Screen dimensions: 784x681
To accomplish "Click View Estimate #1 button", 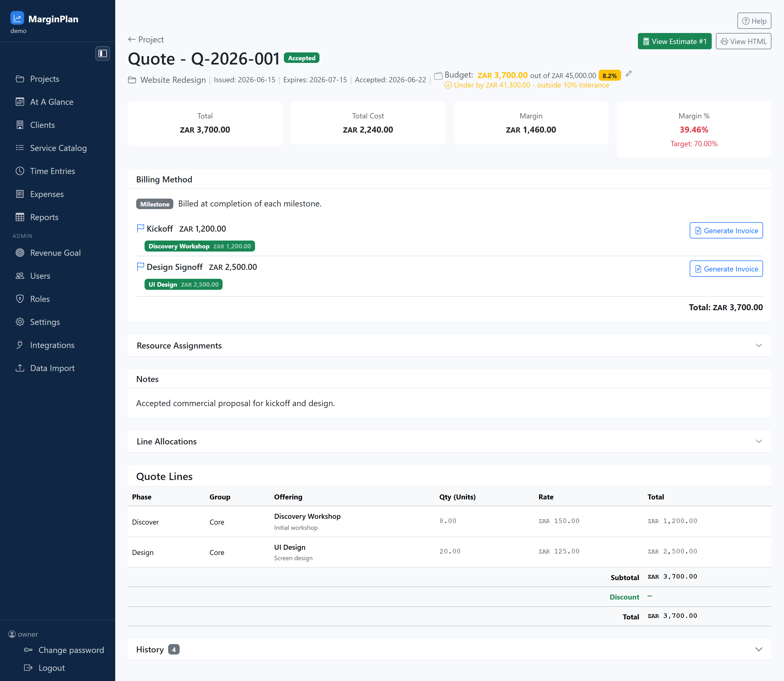I will [x=674, y=41].
